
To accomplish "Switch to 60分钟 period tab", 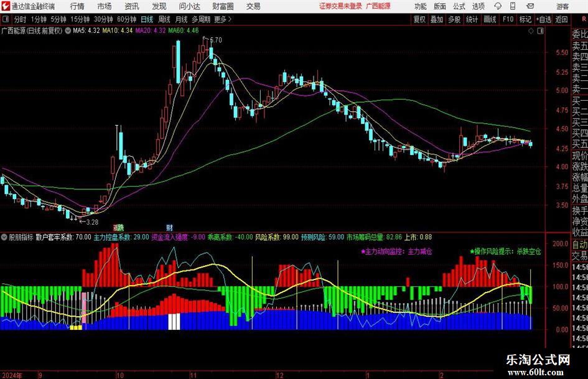I will 127,19.
